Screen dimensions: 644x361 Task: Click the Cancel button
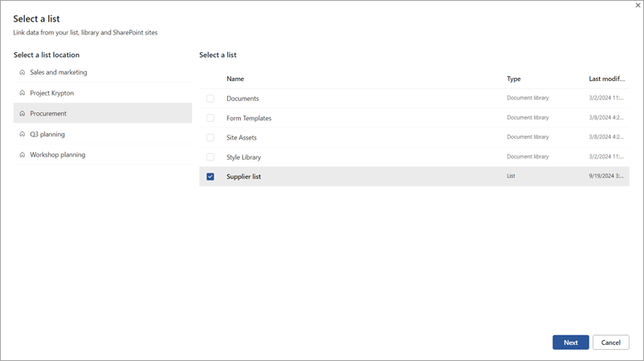click(x=611, y=343)
